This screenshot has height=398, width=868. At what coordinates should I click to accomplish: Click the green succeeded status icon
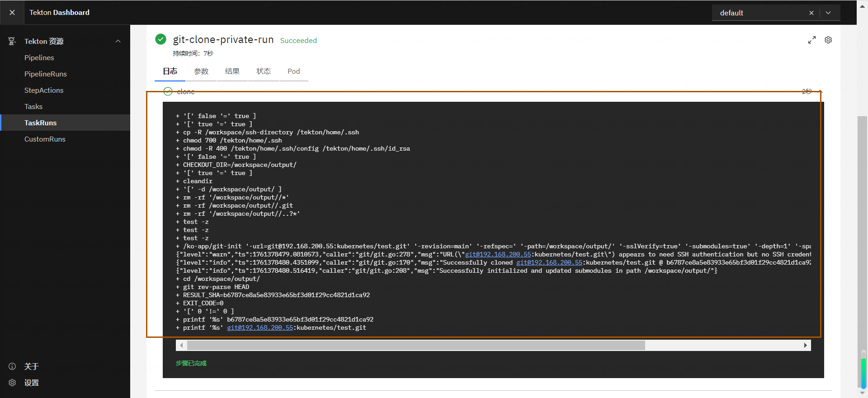[x=160, y=39]
